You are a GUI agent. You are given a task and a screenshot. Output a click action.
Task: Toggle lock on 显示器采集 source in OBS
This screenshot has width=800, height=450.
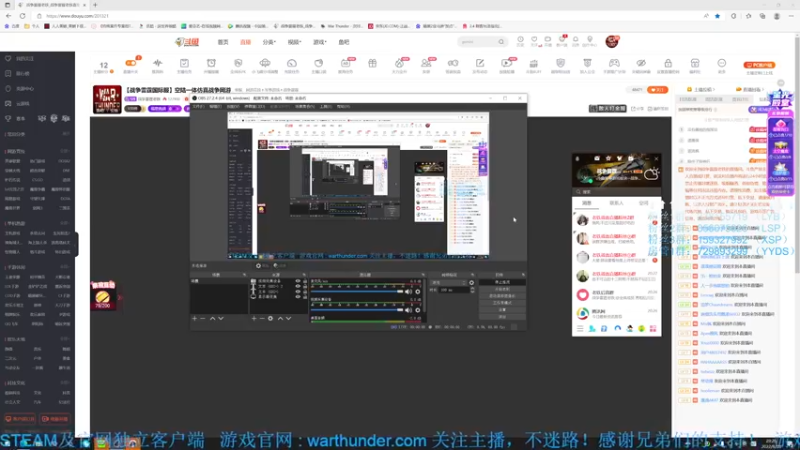[305, 296]
